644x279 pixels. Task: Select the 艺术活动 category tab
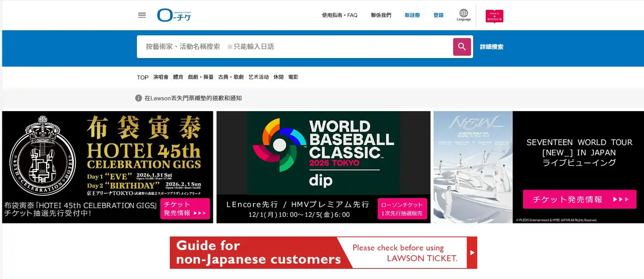point(258,77)
